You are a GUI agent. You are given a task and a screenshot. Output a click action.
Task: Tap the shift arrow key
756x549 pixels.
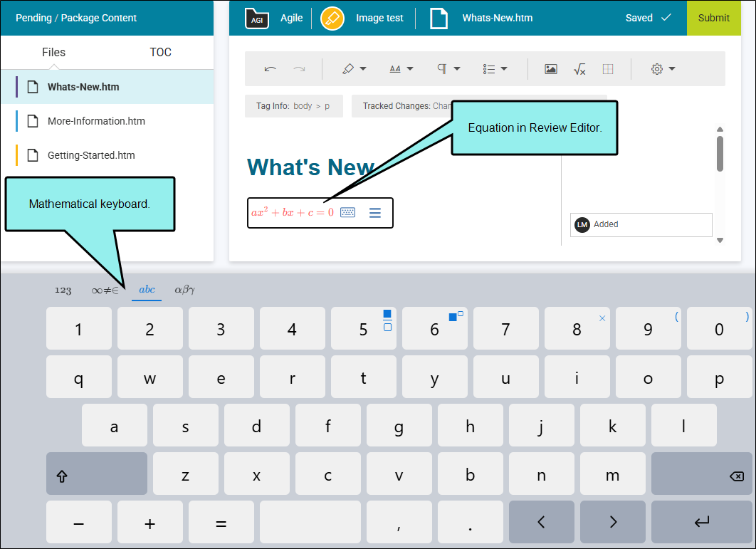click(x=97, y=474)
